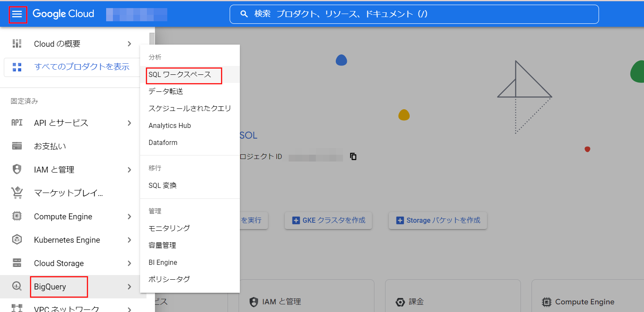
Task: Click the Cloud Storage sidebar icon
Action: [x=17, y=263]
